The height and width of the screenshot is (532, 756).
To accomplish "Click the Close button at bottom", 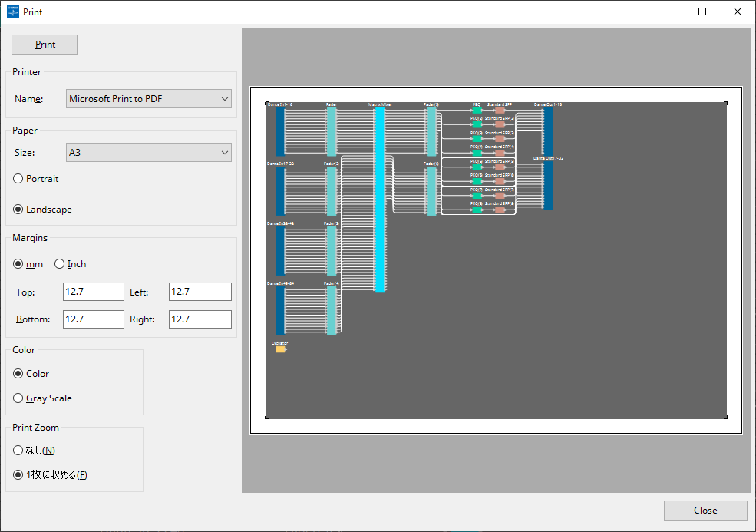I will point(705,511).
